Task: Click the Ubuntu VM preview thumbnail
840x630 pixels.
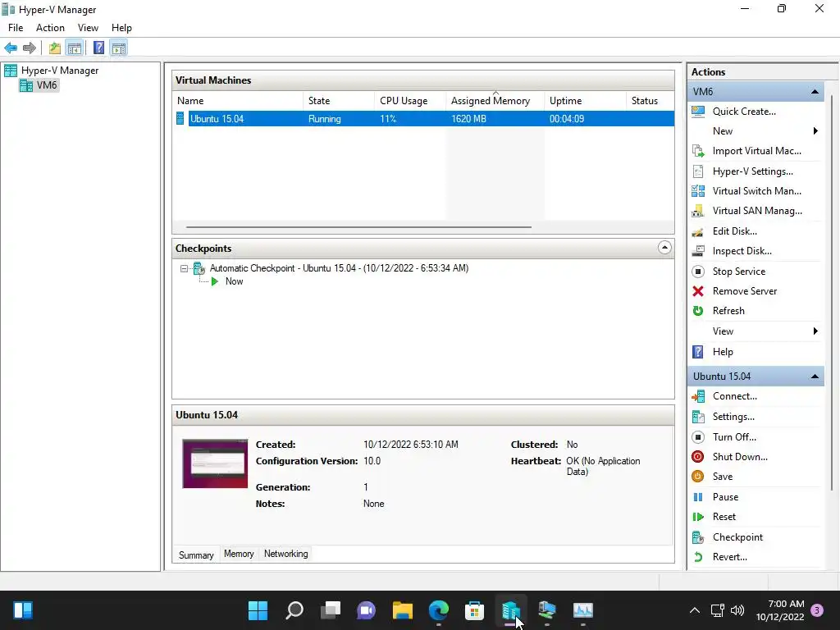Action: 215,464
